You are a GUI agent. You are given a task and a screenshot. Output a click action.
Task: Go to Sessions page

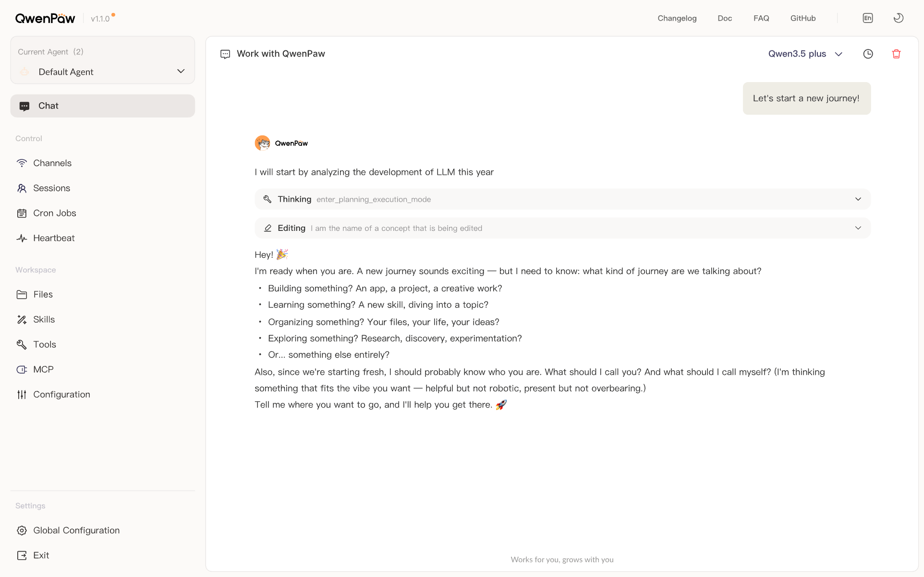pyautogui.click(x=52, y=188)
